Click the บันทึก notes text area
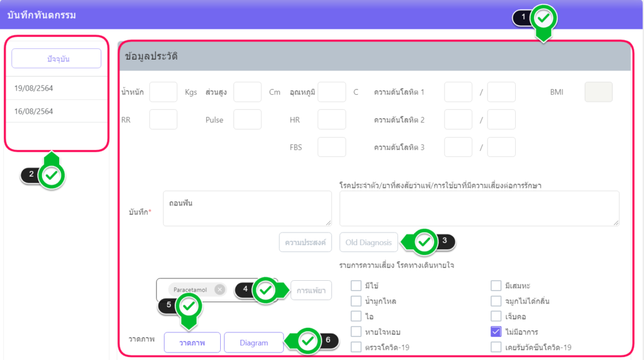Viewport: 644px width, 360px height. [247, 209]
